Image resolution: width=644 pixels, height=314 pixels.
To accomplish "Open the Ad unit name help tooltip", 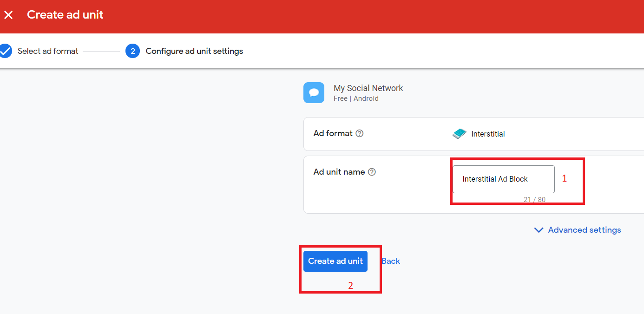I will pyautogui.click(x=372, y=172).
